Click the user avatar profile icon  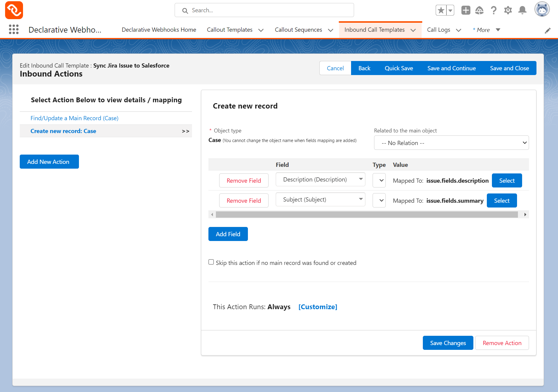pyautogui.click(x=542, y=10)
